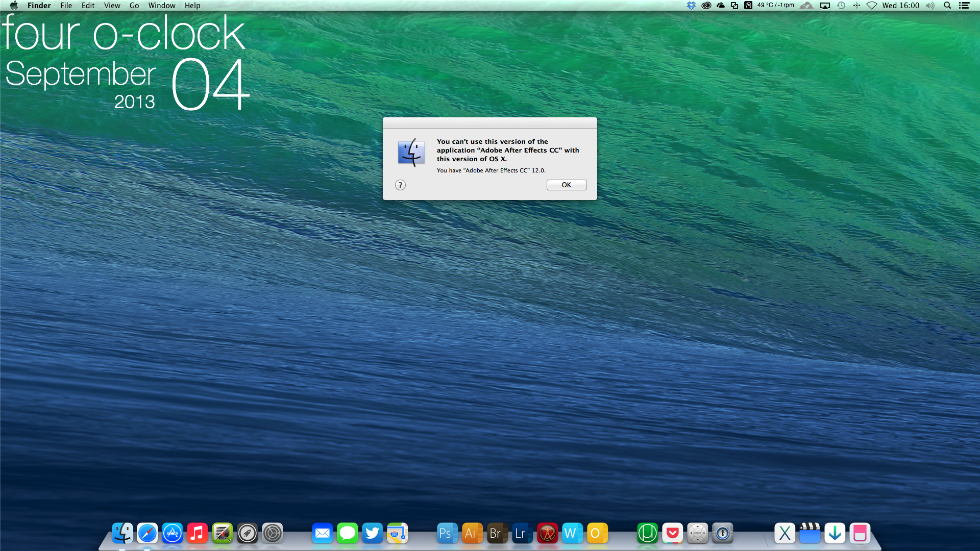Image resolution: width=980 pixels, height=551 pixels.
Task: Open the Downloads stack in Dock
Action: [x=835, y=533]
